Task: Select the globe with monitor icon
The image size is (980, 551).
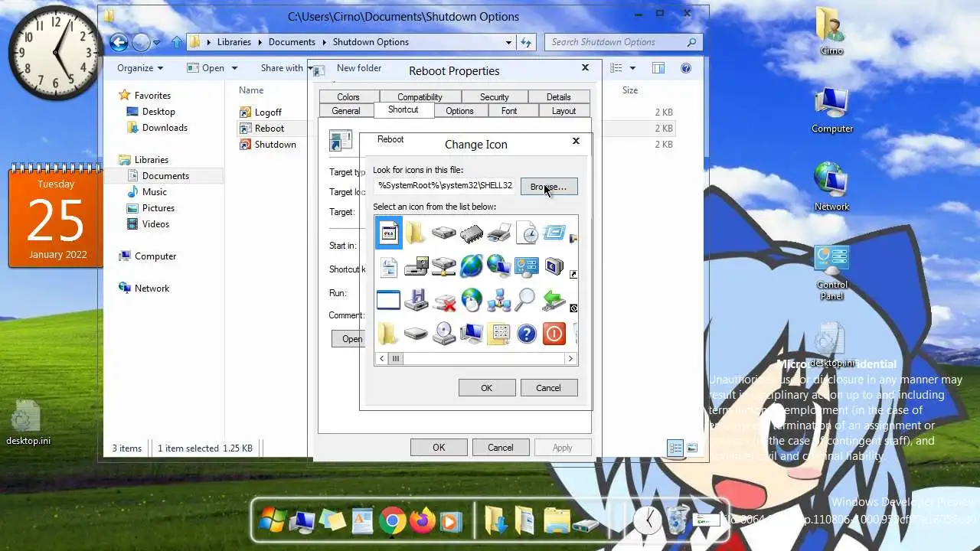Action: pos(499,266)
